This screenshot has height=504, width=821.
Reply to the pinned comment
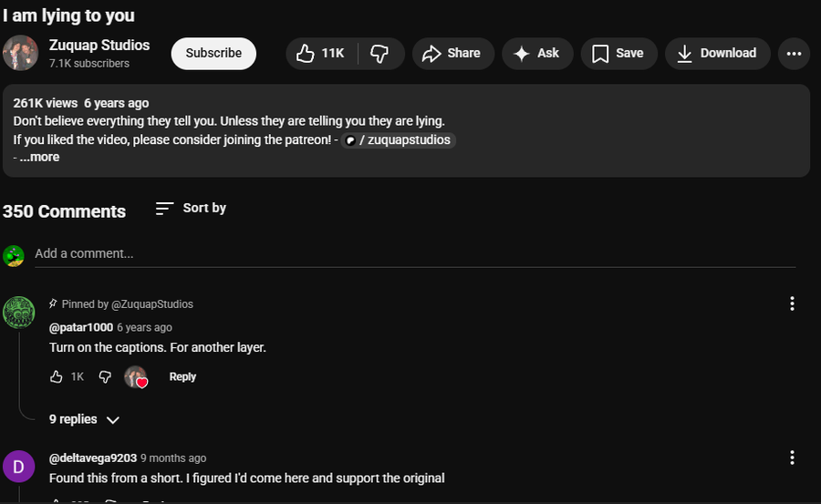[182, 377]
